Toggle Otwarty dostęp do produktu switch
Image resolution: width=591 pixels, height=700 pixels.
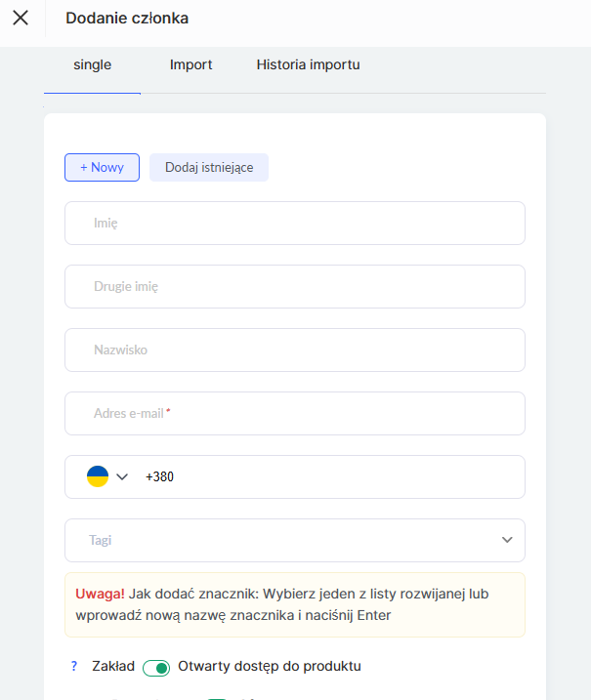pos(156,668)
